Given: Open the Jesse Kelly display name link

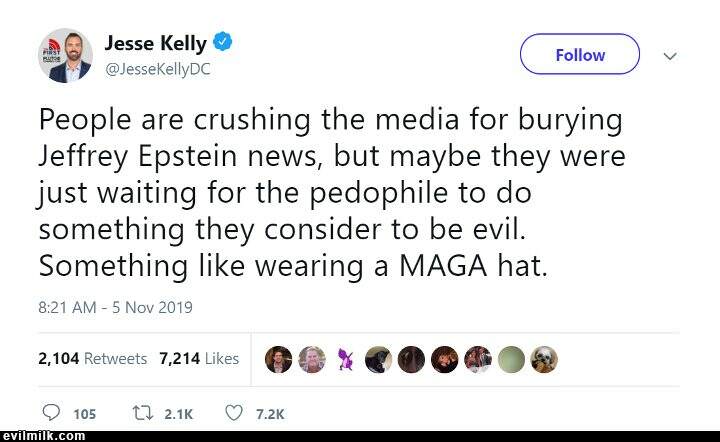Looking at the screenshot, I should [155, 43].
